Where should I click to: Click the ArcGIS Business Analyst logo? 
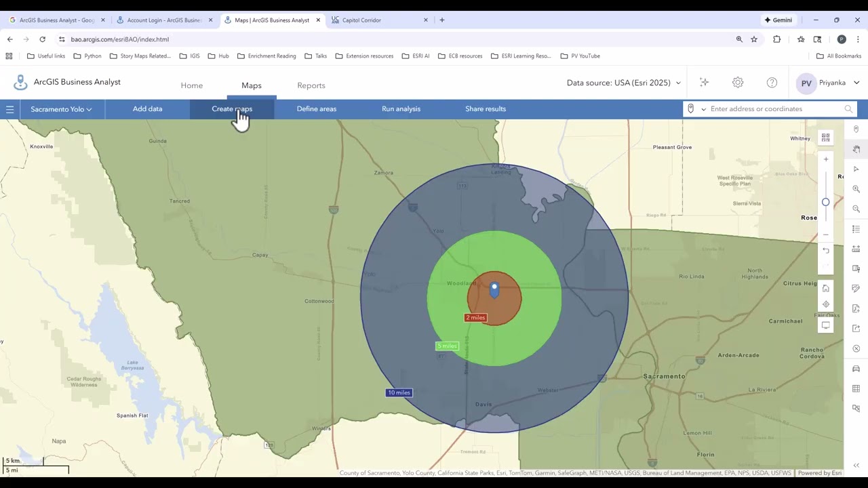click(20, 83)
